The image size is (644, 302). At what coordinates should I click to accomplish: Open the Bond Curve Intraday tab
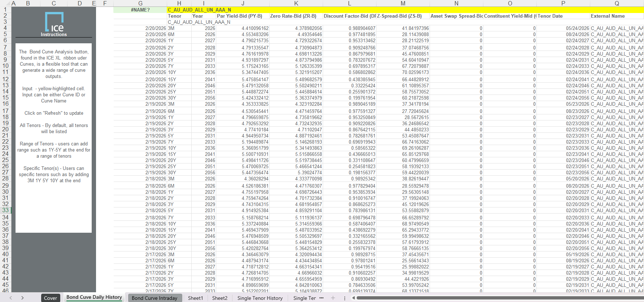click(154, 298)
